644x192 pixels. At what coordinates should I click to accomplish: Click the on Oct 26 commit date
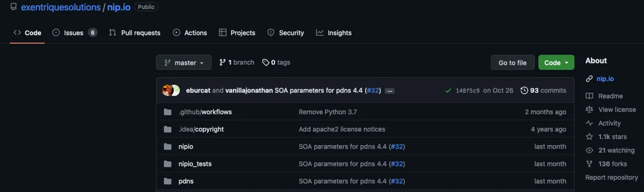[498, 91]
